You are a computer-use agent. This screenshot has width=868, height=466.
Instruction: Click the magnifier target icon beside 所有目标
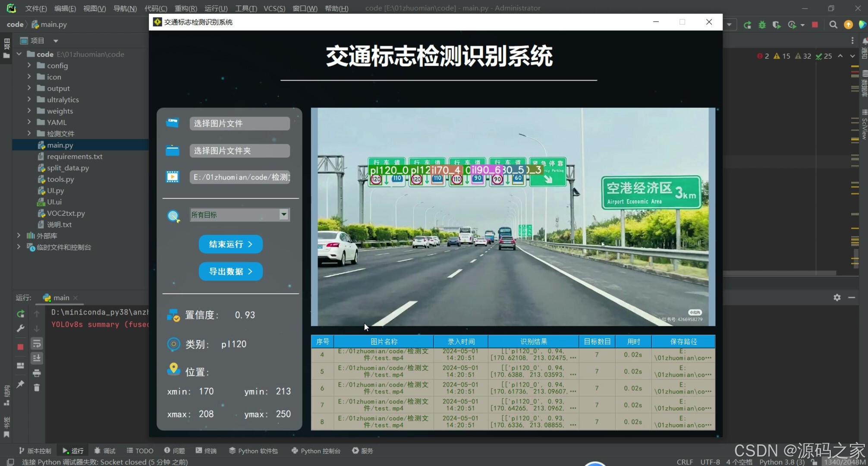coord(173,216)
